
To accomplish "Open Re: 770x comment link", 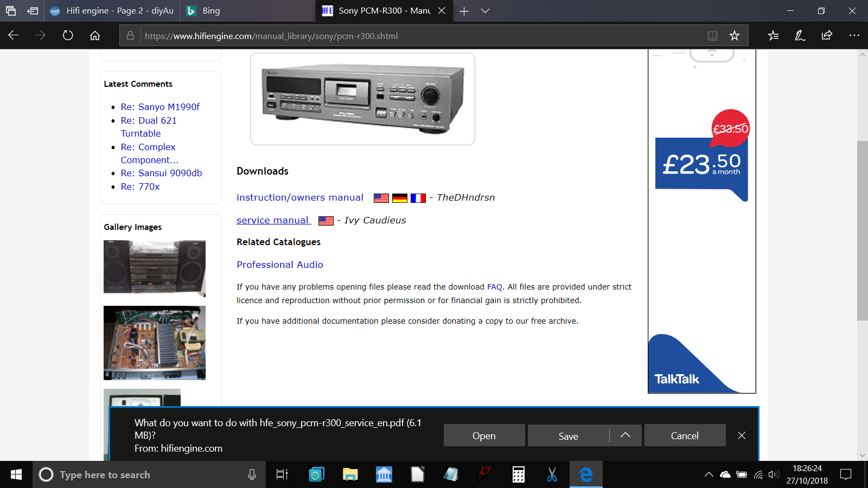I will (x=140, y=187).
